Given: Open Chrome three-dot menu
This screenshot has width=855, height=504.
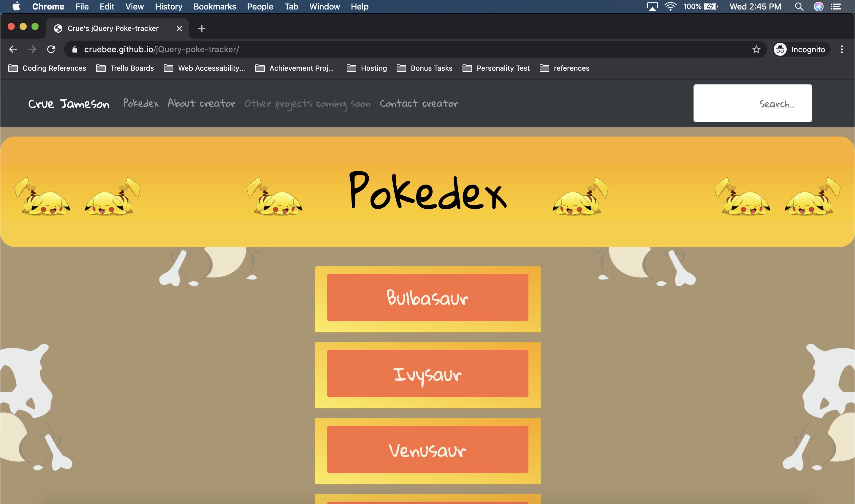Looking at the screenshot, I should tap(841, 49).
